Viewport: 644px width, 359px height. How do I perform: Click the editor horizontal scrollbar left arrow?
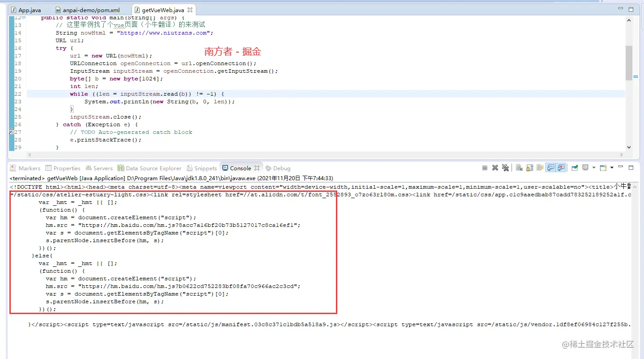tap(30, 155)
